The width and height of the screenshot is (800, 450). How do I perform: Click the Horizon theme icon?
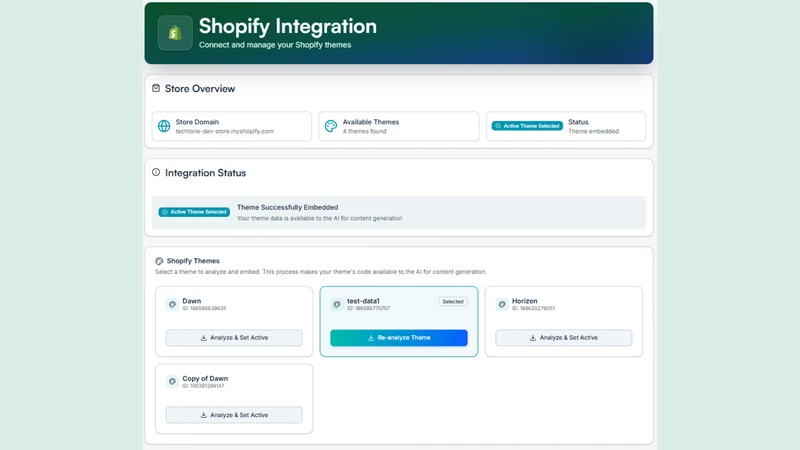click(502, 304)
